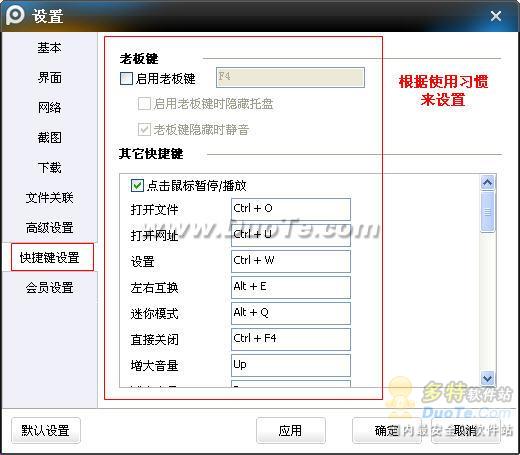Click the 打开文件 shortcut field Ctrl + O
Viewport: 520px width, 455px height.
click(x=291, y=209)
